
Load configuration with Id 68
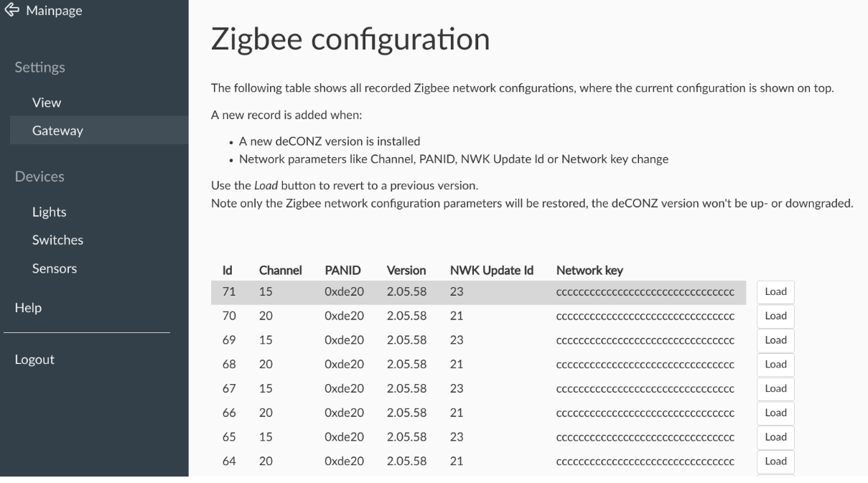(775, 365)
